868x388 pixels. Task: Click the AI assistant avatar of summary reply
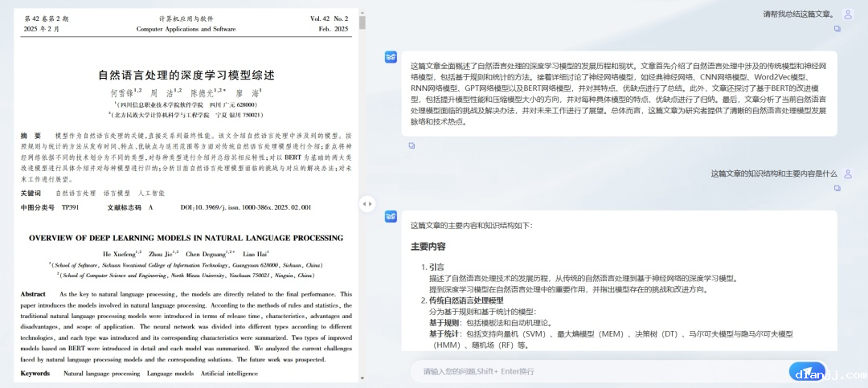coord(391,57)
